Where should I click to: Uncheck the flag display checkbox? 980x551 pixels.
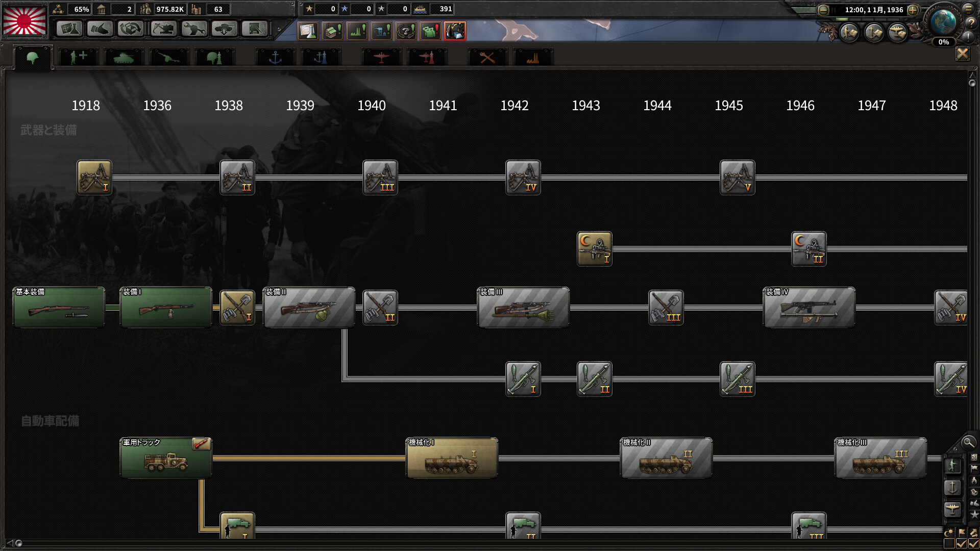coord(962,544)
